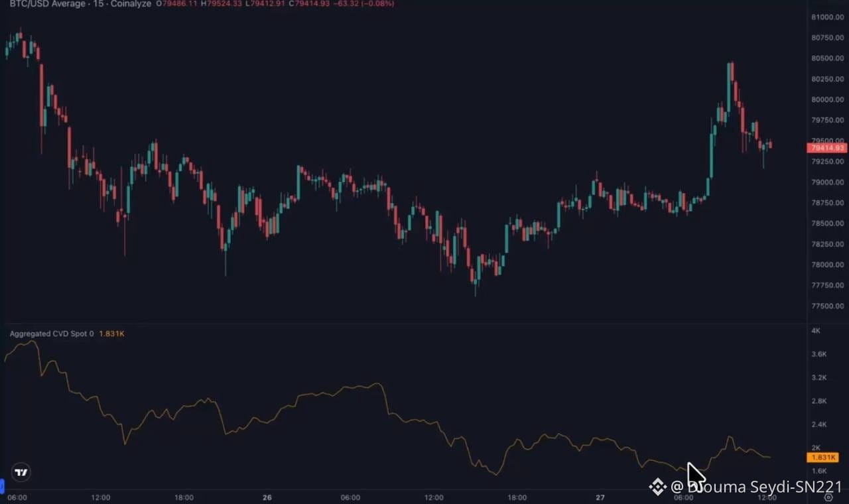Click the 18:00 label just before date 27
Image resolution: width=849 pixels, height=504 pixels.
point(517,497)
